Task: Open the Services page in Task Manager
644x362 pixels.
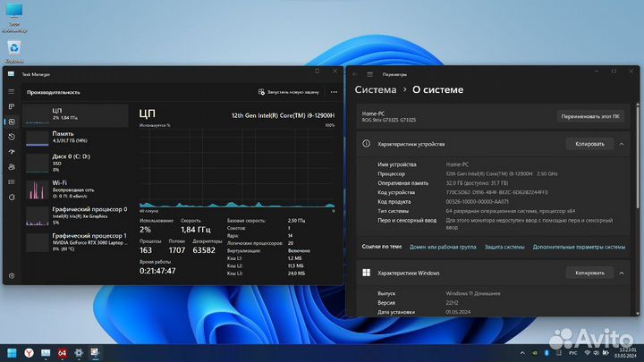Action: (12, 198)
